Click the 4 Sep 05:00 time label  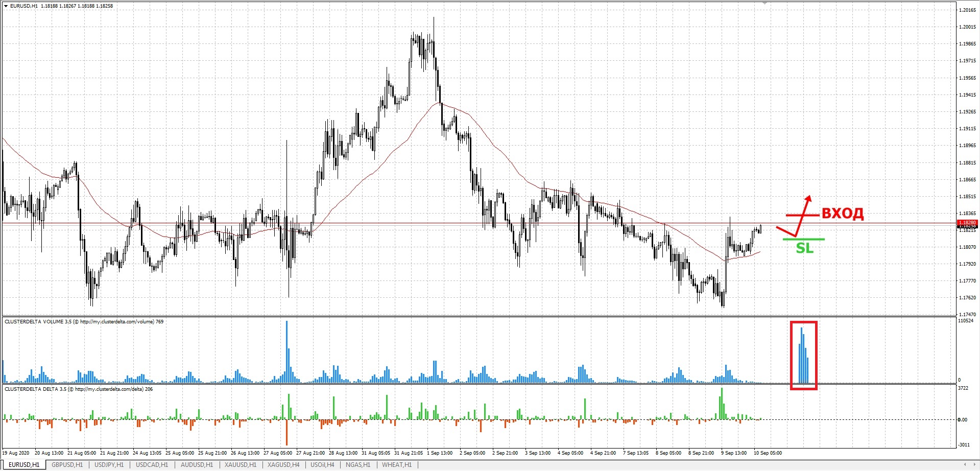tap(570, 453)
